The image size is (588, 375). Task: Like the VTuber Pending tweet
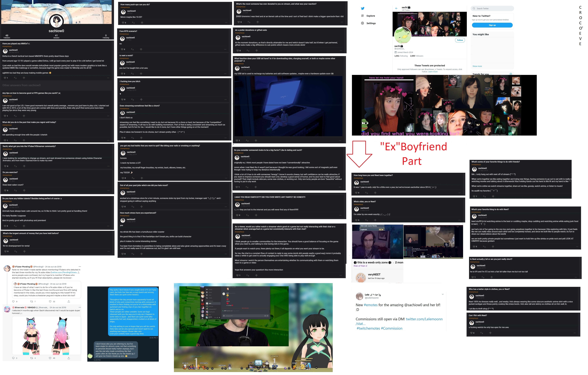50,301
